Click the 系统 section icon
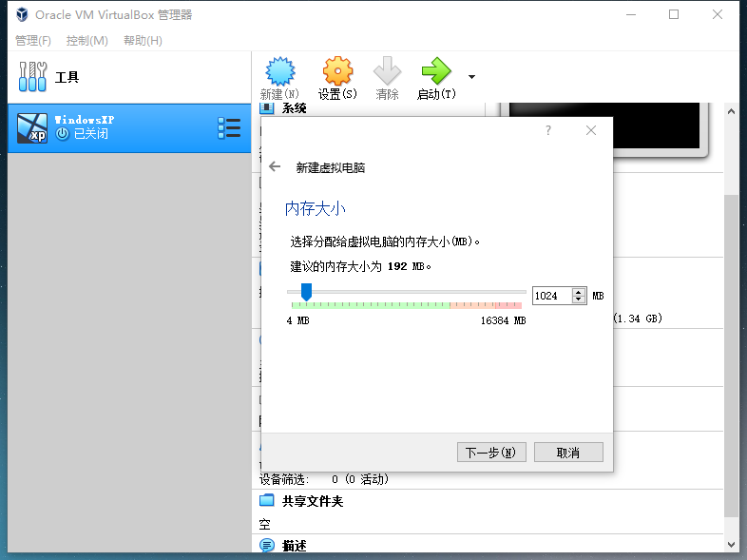747x560 pixels. pos(267,108)
